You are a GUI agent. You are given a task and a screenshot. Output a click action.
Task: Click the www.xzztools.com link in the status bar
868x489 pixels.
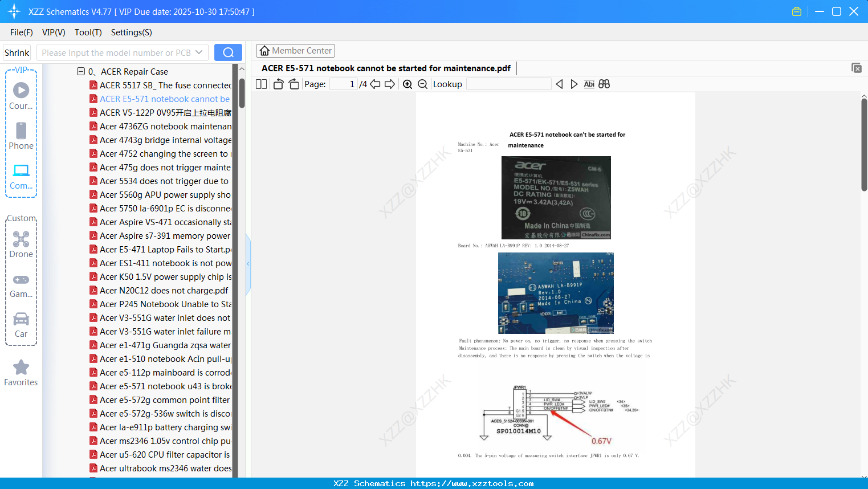click(472, 483)
